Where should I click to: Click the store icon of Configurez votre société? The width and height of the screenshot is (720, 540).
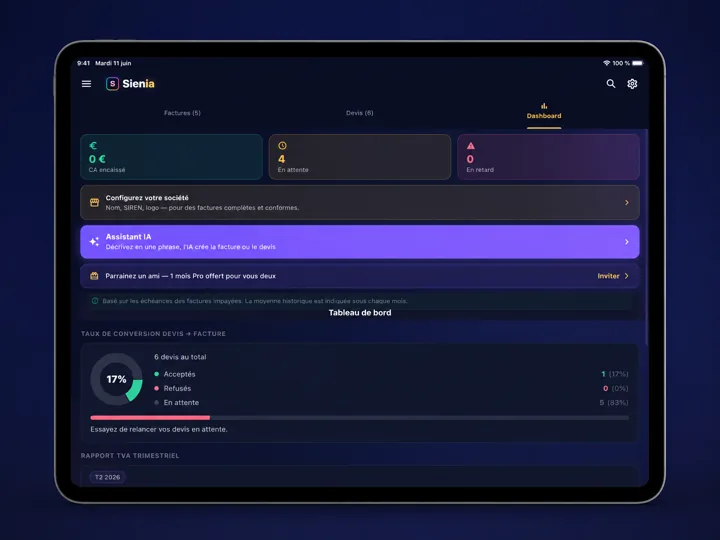94,202
